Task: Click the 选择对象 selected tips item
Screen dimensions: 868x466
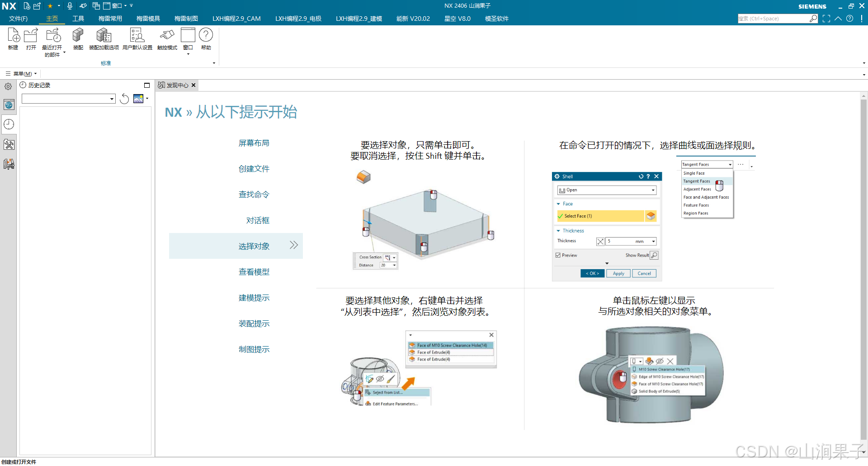Action: pos(236,246)
